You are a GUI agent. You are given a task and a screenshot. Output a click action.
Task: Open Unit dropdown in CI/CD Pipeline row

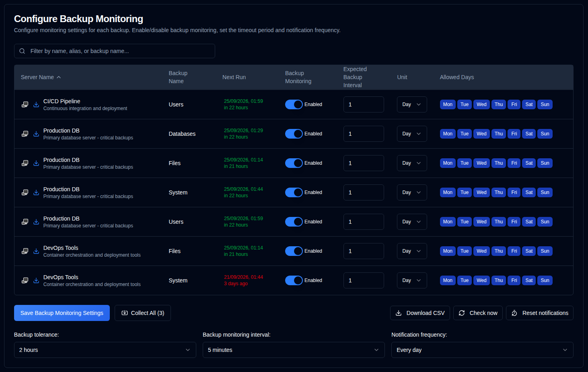[412, 104]
